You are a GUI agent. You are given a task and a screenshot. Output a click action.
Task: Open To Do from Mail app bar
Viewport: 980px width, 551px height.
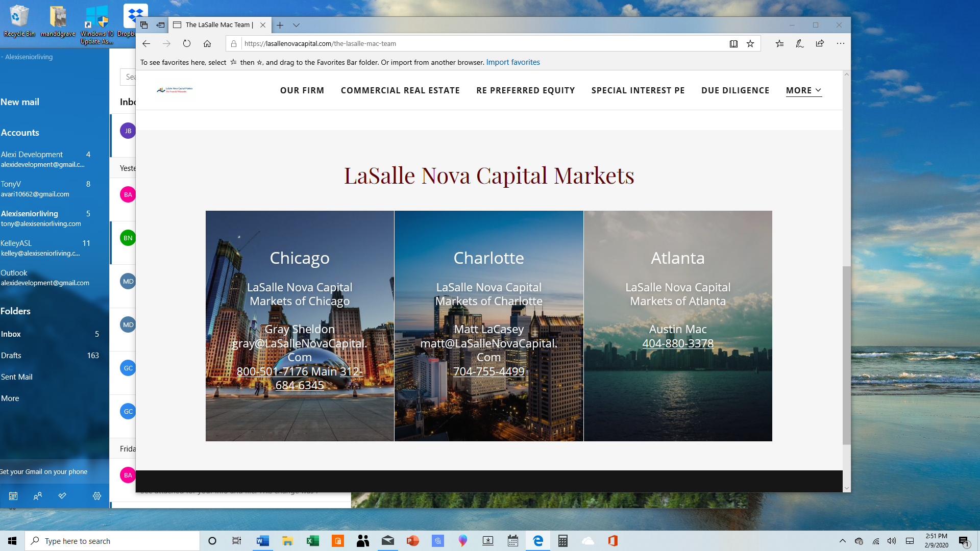tap(62, 496)
